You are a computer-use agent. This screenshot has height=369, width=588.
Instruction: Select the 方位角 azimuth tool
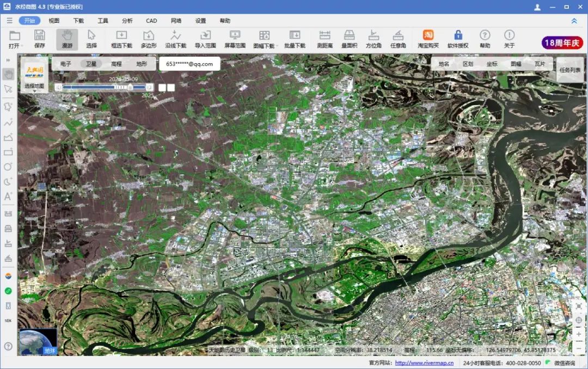(x=373, y=39)
